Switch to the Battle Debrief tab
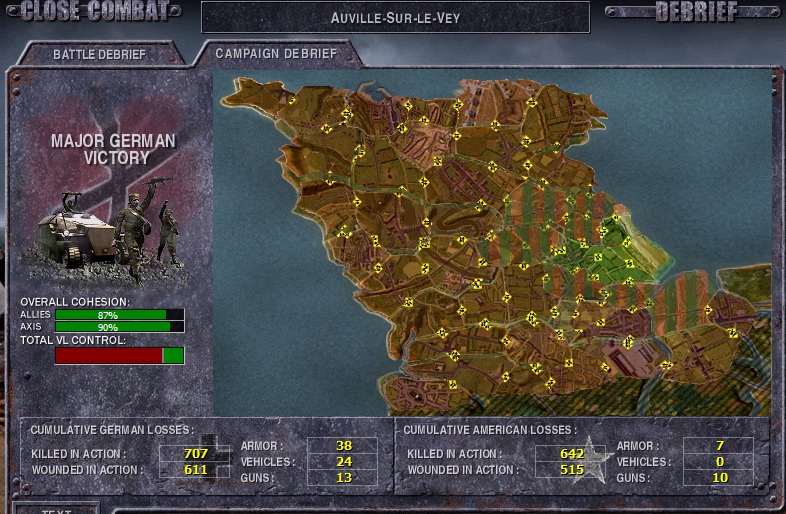 tap(100, 54)
